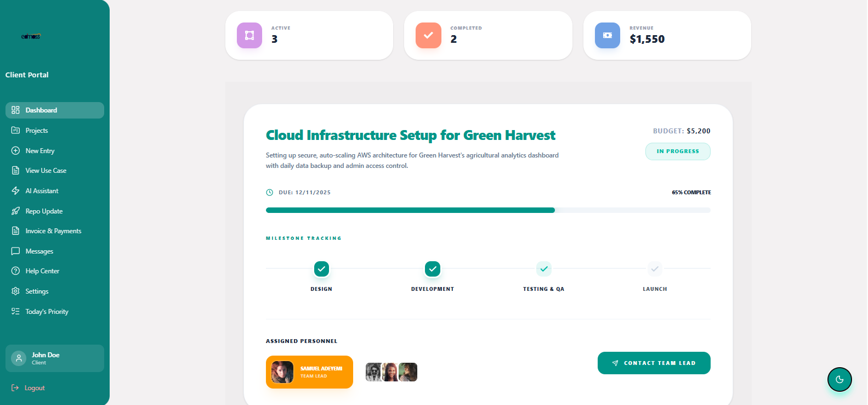Open the Dashboard menu item
The image size is (868, 405).
click(55, 110)
